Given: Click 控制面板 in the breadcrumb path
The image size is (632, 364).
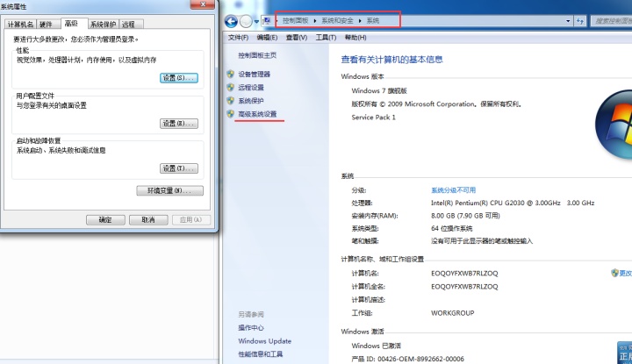Looking at the screenshot, I should pyautogui.click(x=296, y=20).
